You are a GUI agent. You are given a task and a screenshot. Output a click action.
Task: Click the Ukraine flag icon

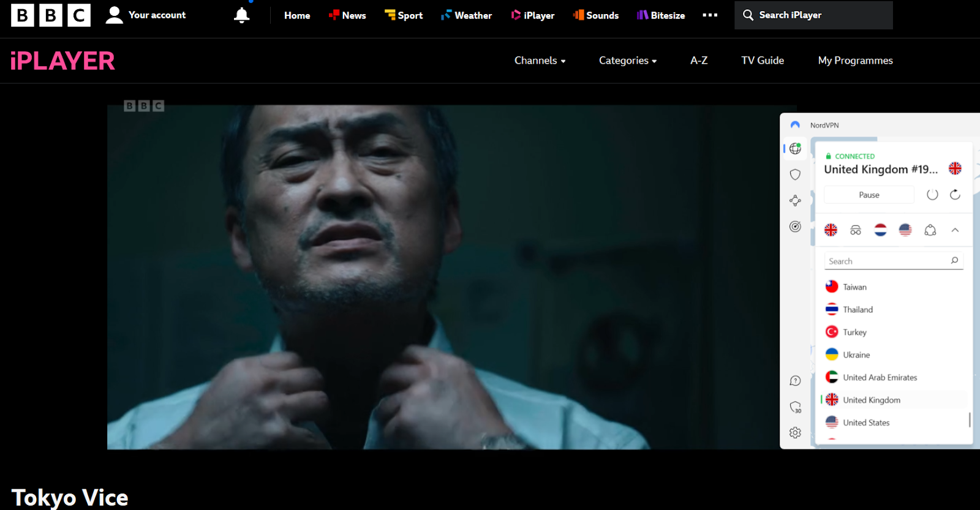832,354
